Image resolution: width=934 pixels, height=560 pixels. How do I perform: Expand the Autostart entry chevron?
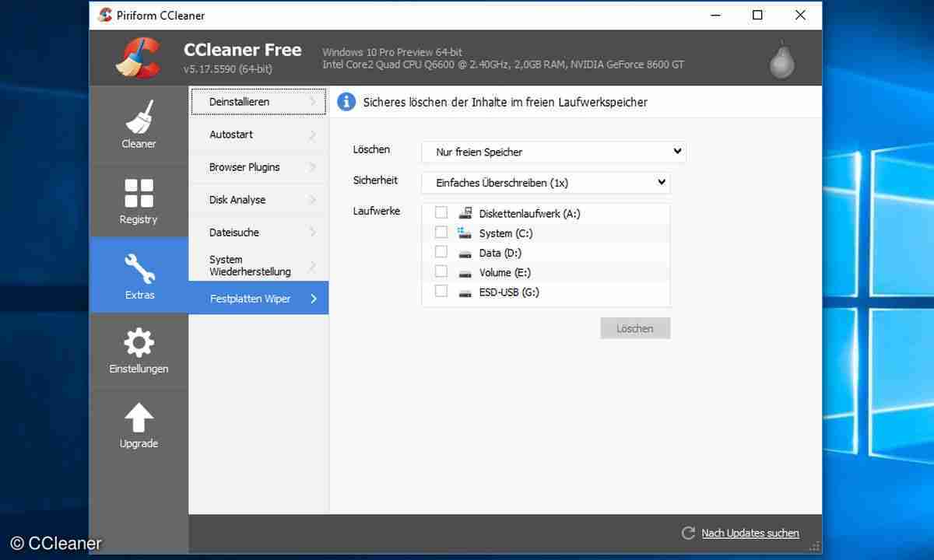pyautogui.click(x=314, y=134)
